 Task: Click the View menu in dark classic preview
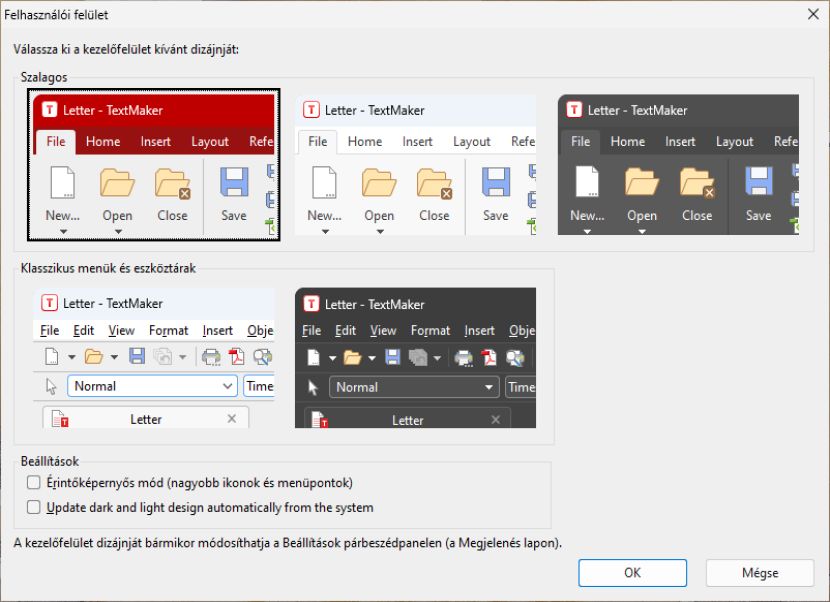[383, 330]
